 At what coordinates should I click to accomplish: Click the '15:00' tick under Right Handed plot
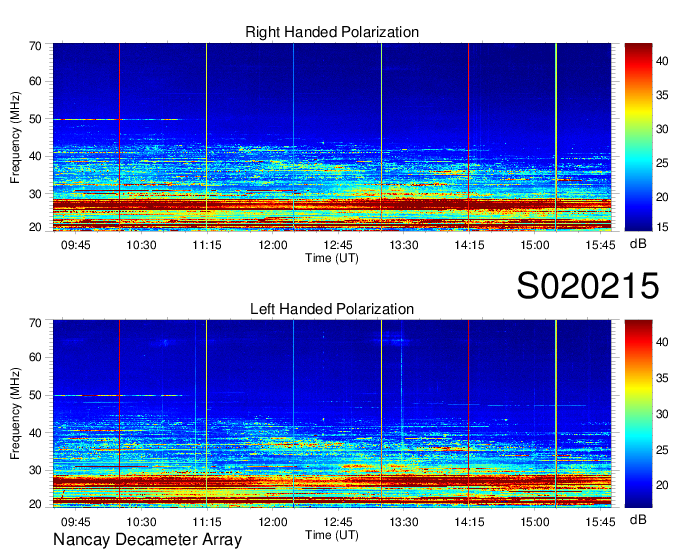click(535, 245)
